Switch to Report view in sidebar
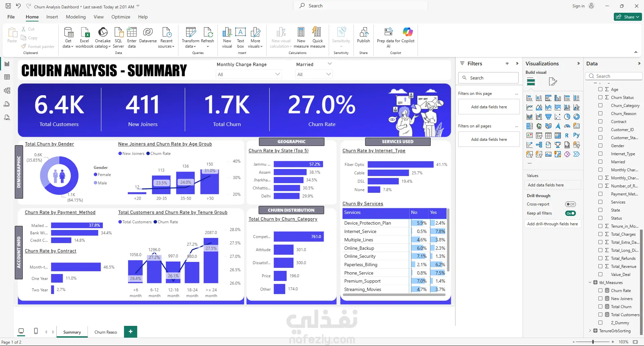The height and width of the screenshot is (346, 644). coord(7,64)
